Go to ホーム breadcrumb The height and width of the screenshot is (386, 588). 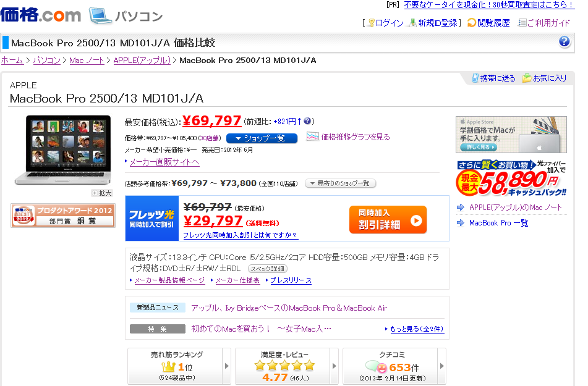point(12,61)
